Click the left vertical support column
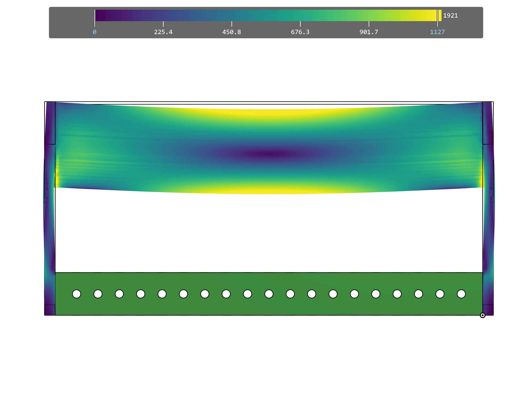This screenshot has height=411, width=532. point(50,219)
